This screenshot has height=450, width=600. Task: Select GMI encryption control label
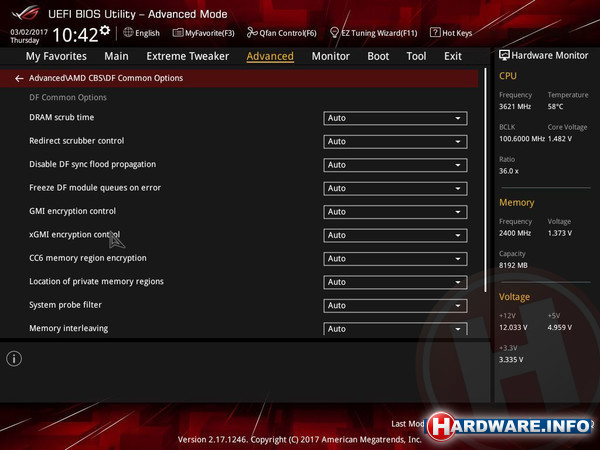72,211
